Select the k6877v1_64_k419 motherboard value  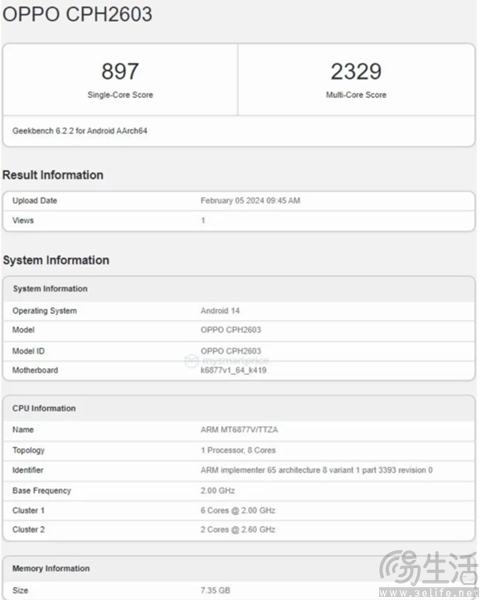pyautogui.click(x=233, y=370)
